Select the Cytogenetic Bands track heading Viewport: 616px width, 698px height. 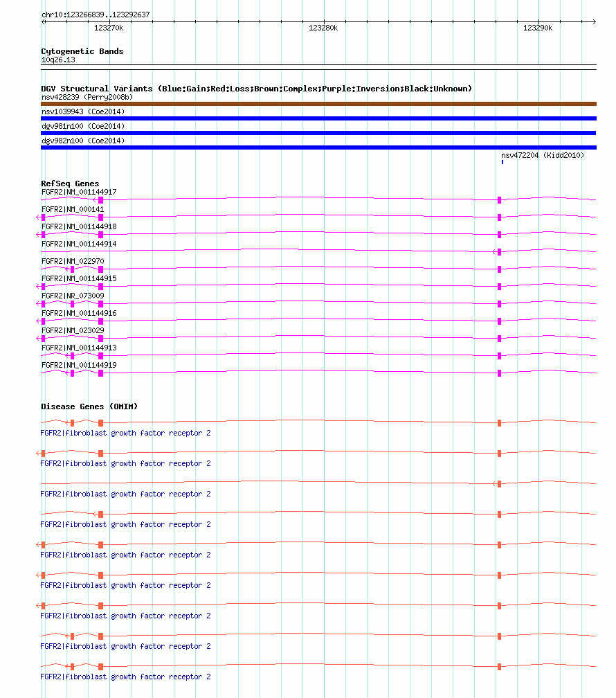pyautogui.click(x=82, y=51)
